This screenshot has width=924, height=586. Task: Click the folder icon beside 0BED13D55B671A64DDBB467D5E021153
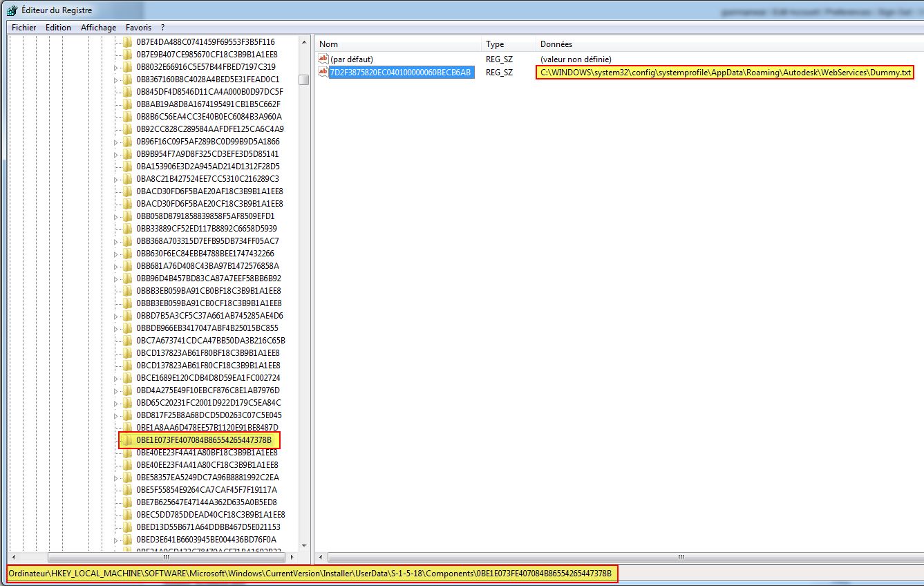click(x=127, y=527)
